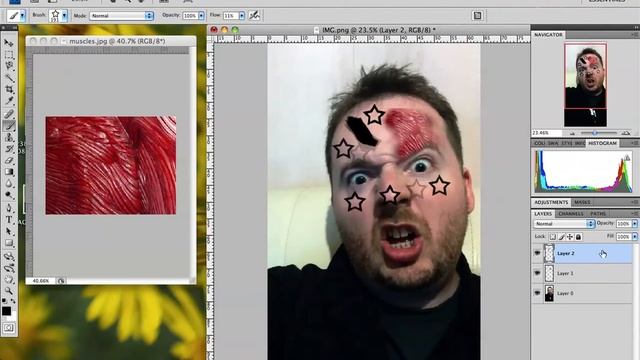Switch to the Paths tab
The height and width of the screenshot is (360, 640).
pos(598,213)
